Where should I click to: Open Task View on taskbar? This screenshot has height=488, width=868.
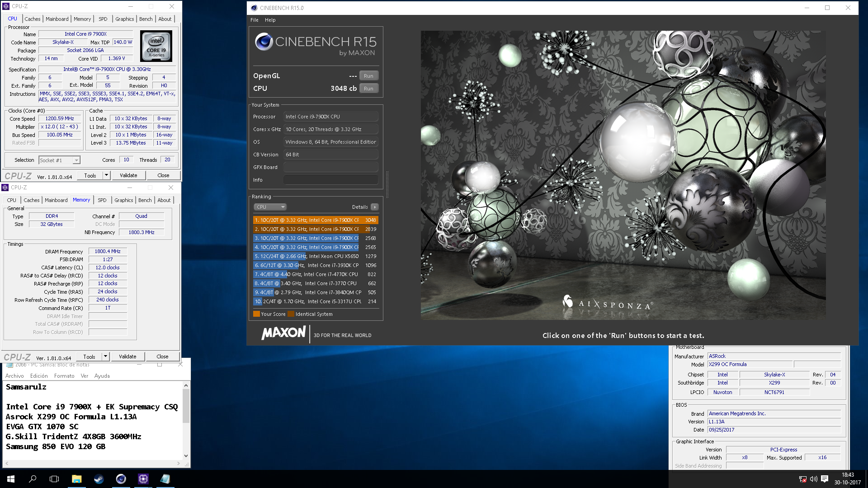(54, 479)
